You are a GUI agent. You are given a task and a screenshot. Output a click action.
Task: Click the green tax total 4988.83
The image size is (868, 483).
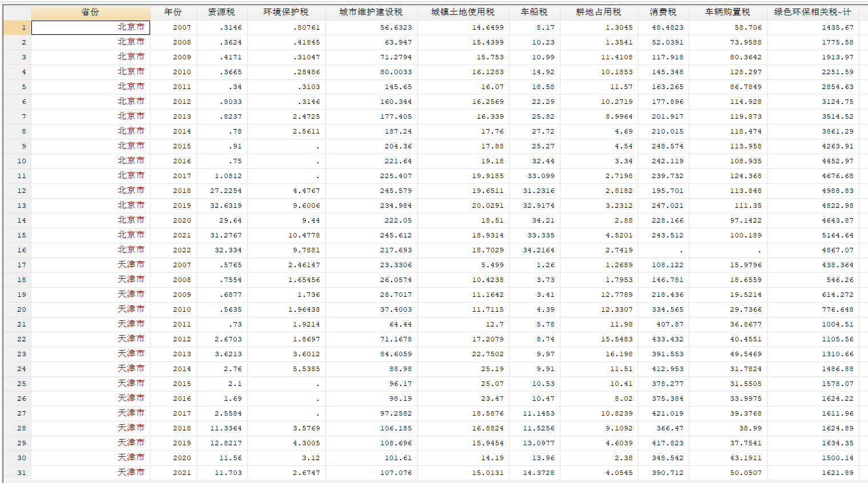click(813, 191)
